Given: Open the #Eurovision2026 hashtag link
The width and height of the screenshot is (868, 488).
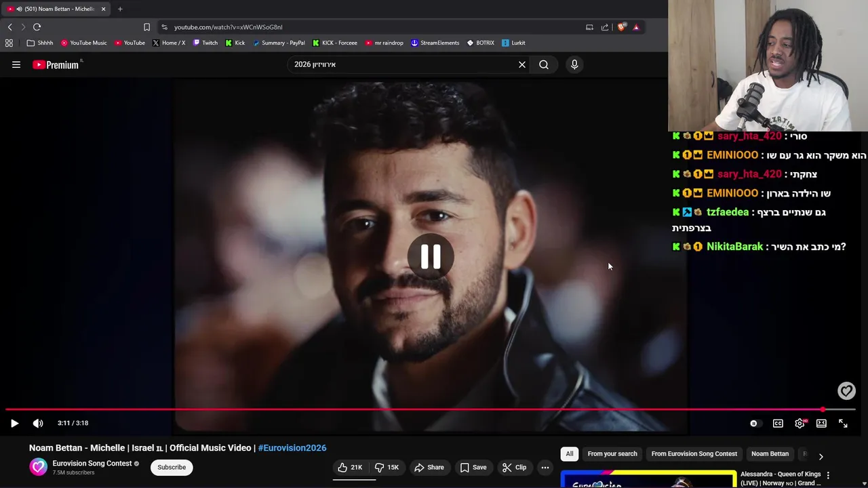Looking at the screenshot, I should click(292, 448).
